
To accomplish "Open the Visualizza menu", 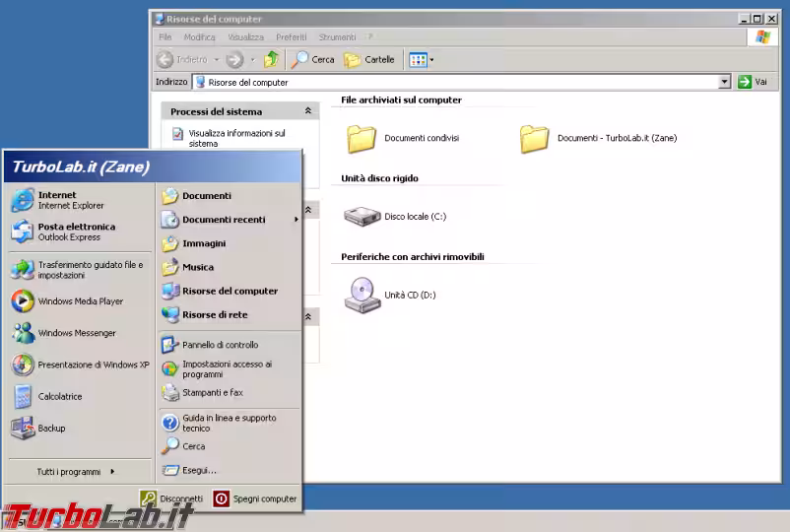I will click(245, 37).
